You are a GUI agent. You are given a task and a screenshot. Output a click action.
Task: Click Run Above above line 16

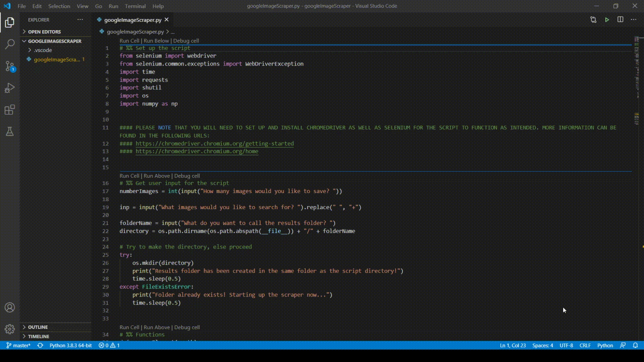click(157, 176)
